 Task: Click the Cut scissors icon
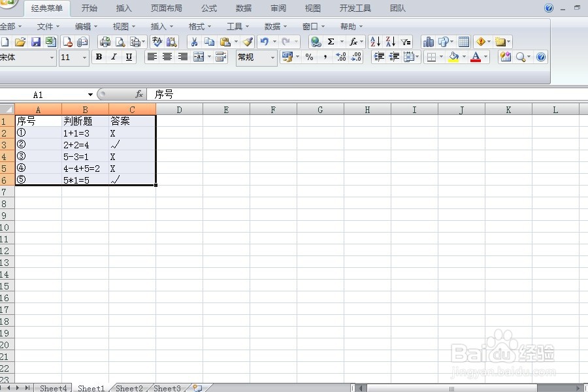(x=194, y=42)
